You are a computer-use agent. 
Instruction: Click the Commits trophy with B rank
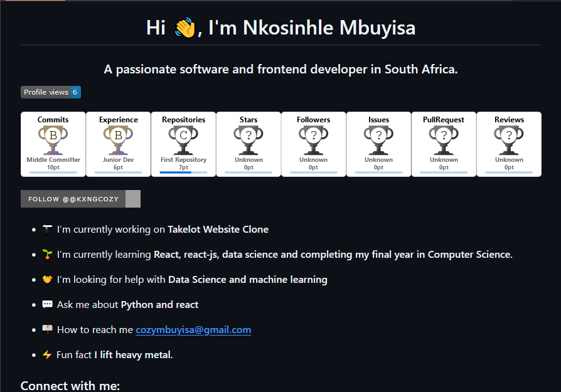(x=53, y=140)
